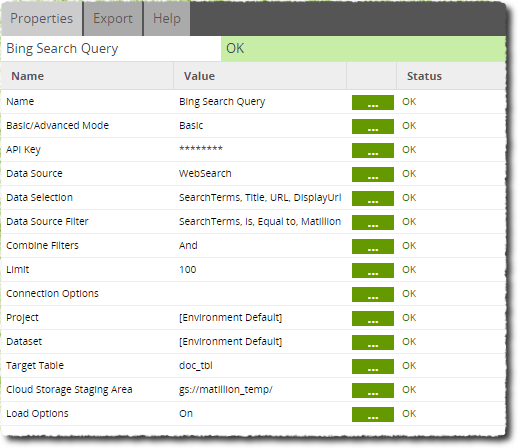This screenshot has width=518, height=448.
Task: Select the doc_tbl Target Table value
Action: [196, 366]
